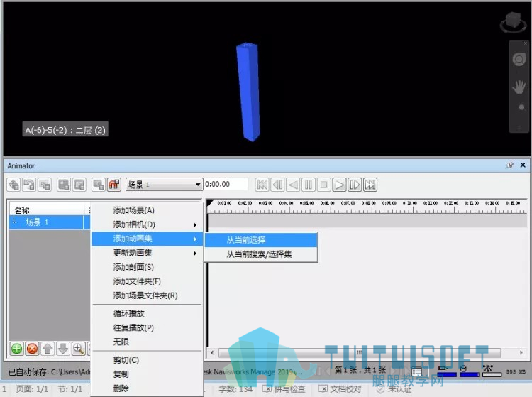The width and height of the screenshot is (532, 397).
Task: Click the 0:00.00 time position field
Action: (226, 184)
